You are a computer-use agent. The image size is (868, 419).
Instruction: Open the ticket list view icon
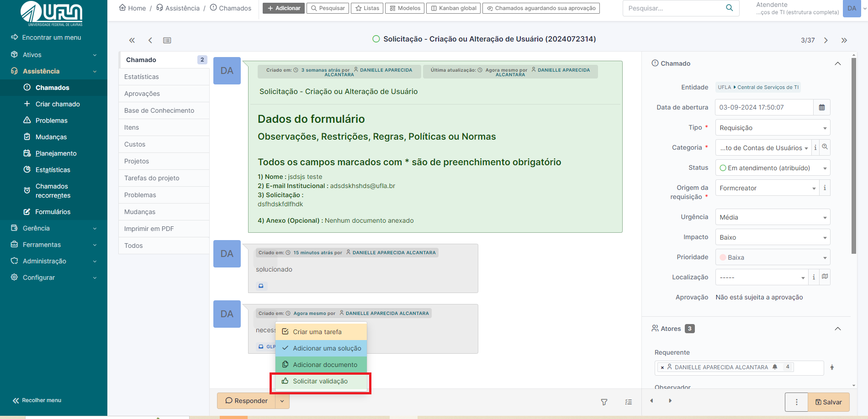[x=167, y=40]
